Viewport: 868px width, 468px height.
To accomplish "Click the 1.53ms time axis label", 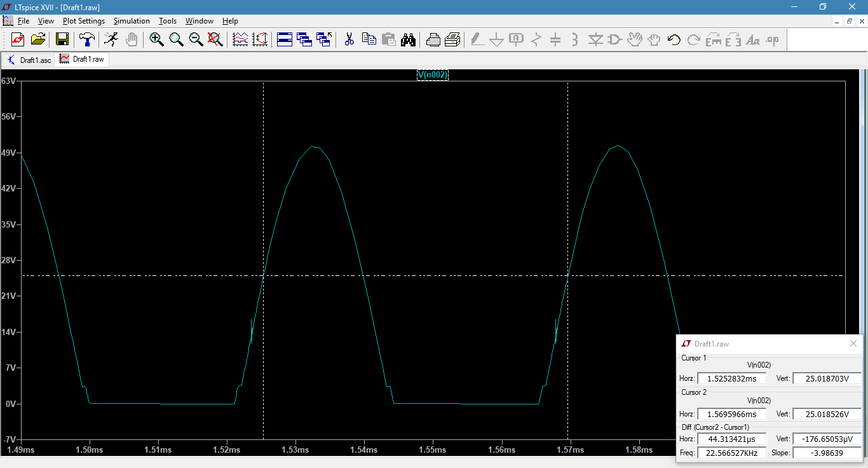I will [295, 450].
